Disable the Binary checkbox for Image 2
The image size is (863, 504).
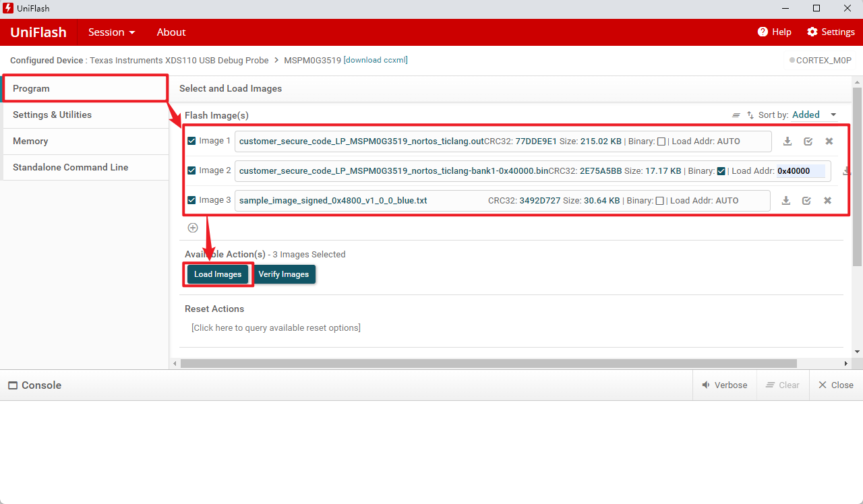[721, 171]
